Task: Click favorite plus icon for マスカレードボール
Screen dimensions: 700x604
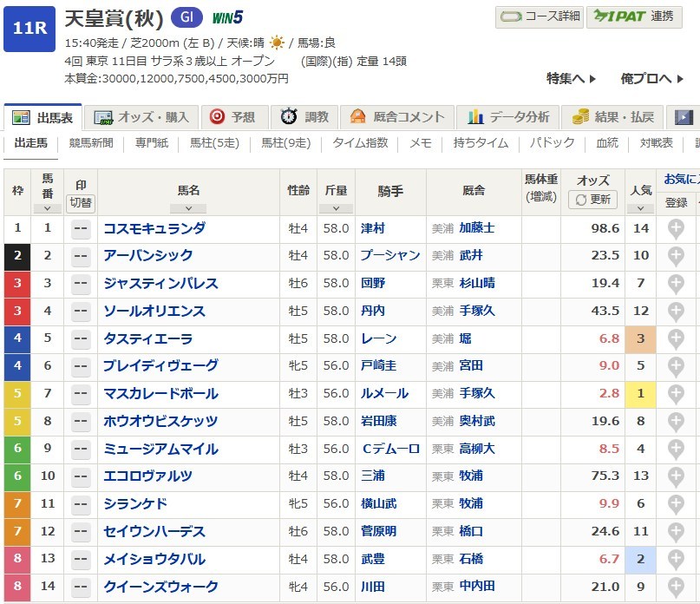Action: point(676,394)
